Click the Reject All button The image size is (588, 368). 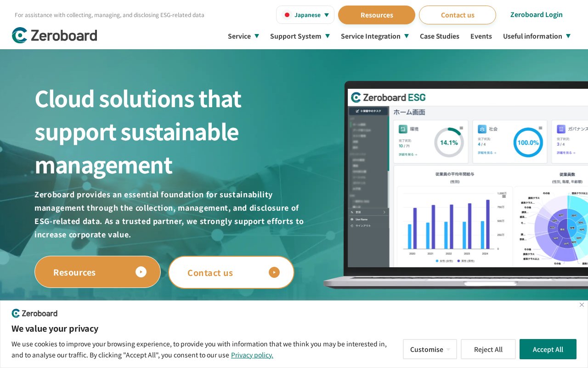488,349
